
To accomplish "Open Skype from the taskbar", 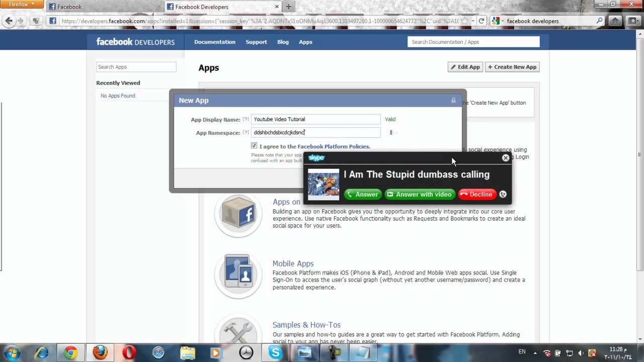I will point(275,353).
